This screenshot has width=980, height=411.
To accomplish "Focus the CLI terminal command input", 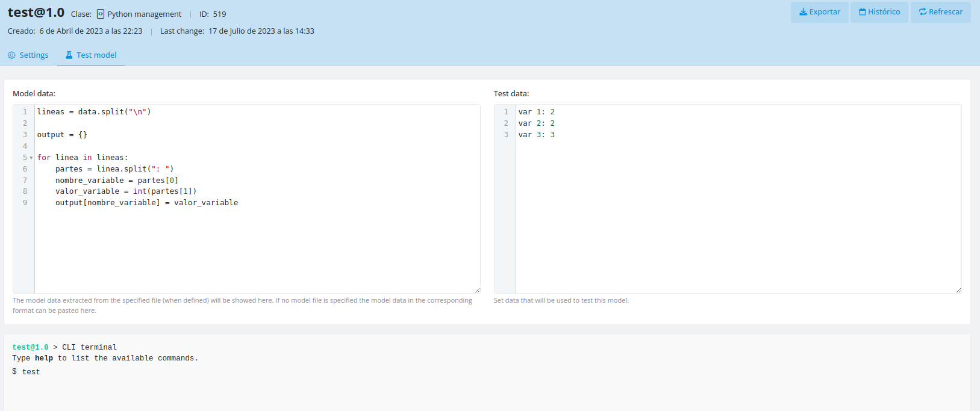I will (x=181, y=372).
